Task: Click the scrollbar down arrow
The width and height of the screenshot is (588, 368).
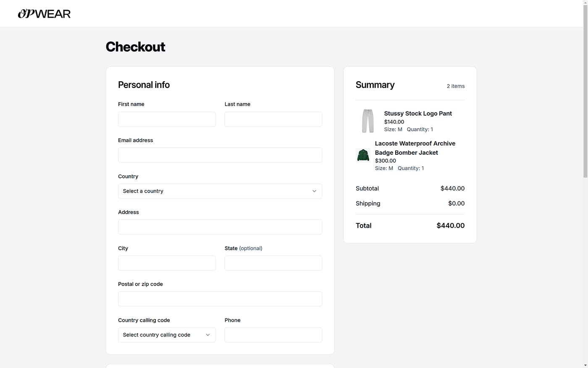Action: tap(585, 365)
